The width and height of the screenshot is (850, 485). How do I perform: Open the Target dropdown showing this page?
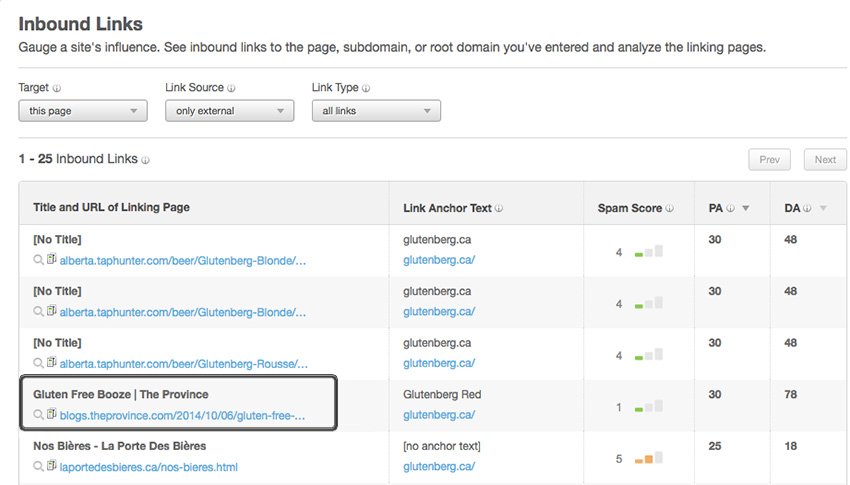(83, 111)
